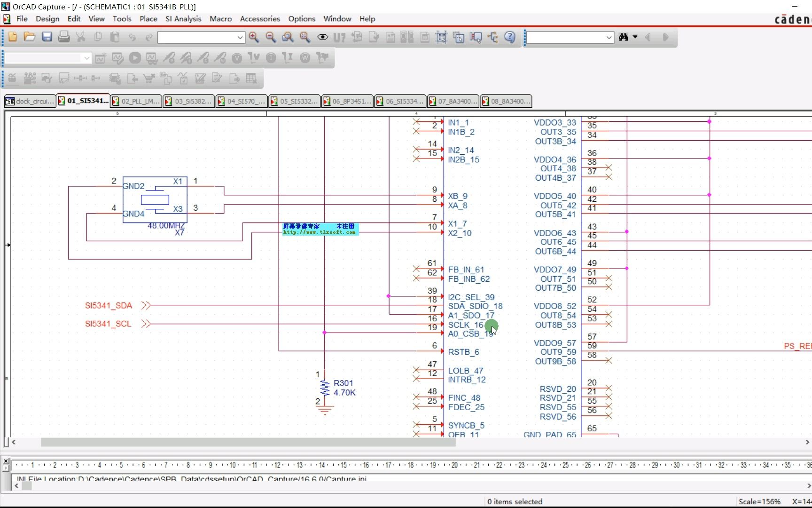Print the schematic with the printer icon
Screen dimensions: 812x508
tap(64, 37)
